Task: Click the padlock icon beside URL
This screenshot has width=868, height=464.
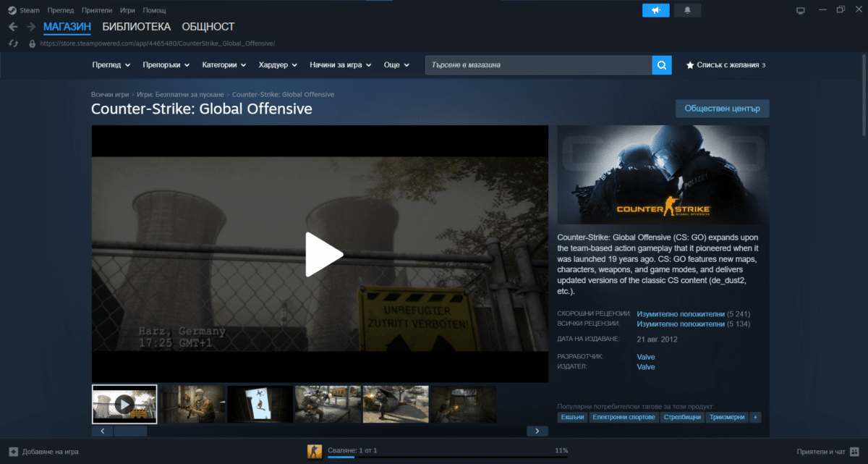Action: coord(32,43)
